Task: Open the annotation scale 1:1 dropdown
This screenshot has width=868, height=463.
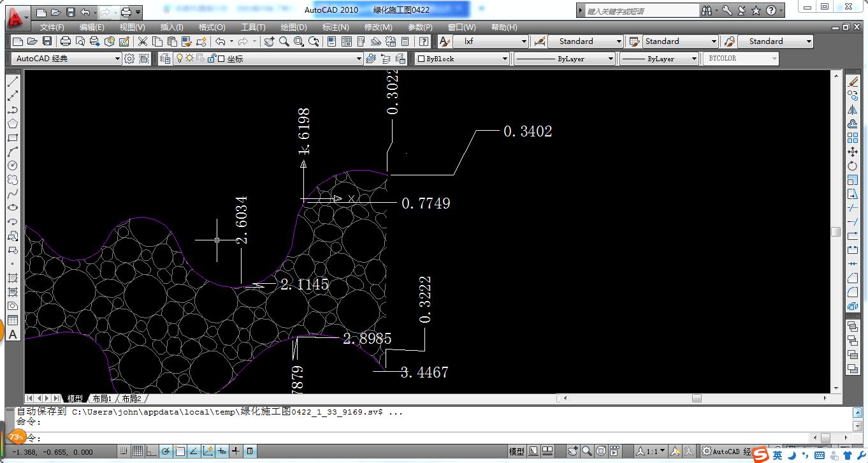Action: [x=651, y=452]
